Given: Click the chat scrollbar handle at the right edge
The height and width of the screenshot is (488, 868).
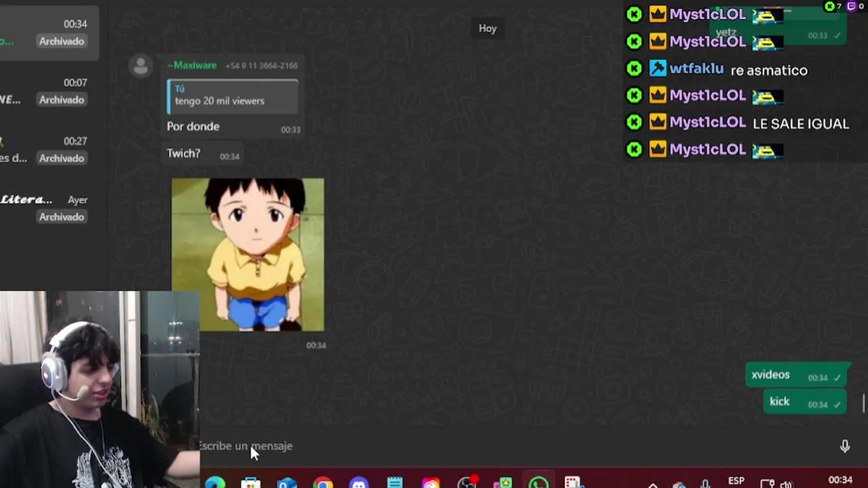Looking at the screenshot, I should 864,403.
